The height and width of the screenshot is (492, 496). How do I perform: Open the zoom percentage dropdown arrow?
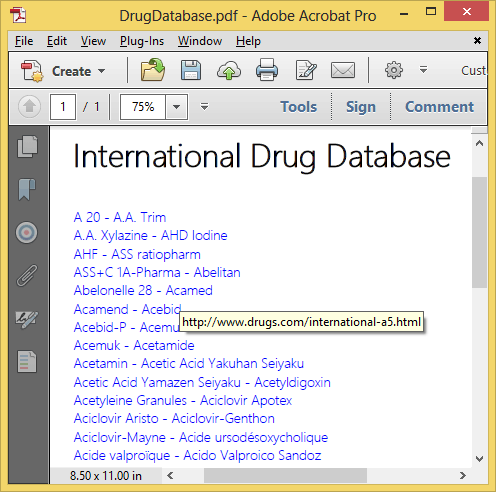176,107
